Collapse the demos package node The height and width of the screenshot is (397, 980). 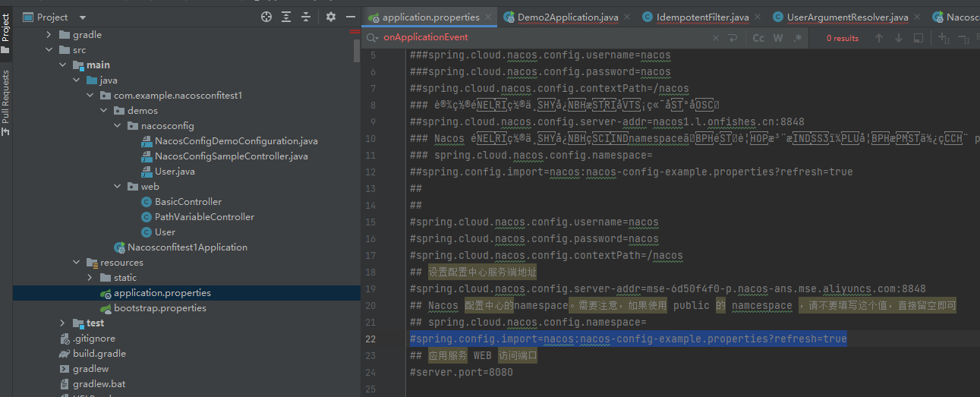click(103, 111)
